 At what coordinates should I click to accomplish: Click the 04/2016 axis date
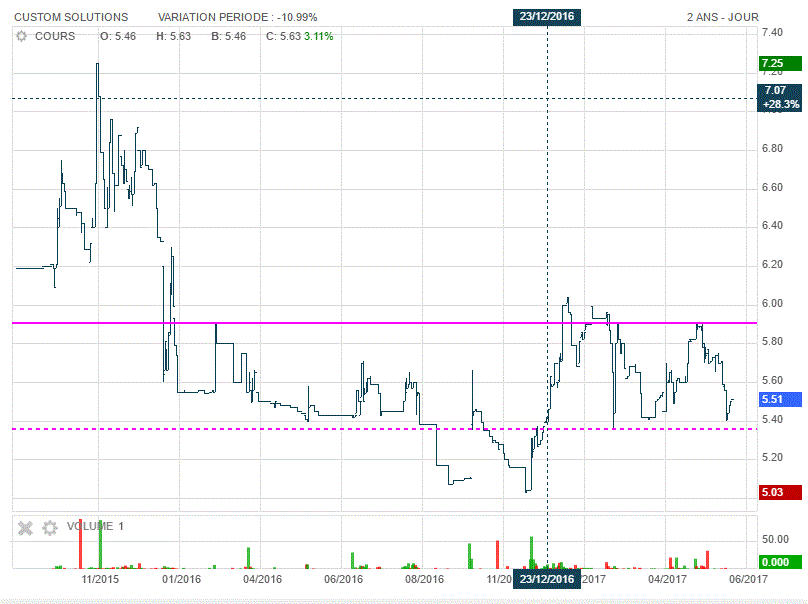(262, 579)
